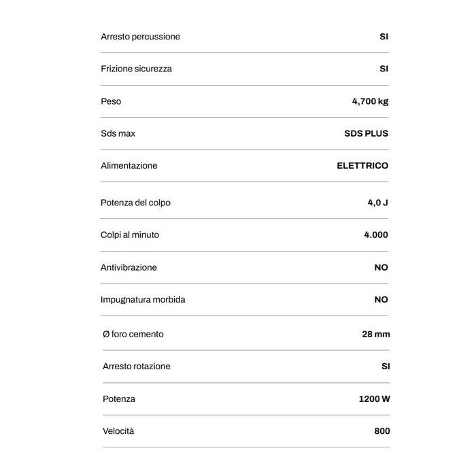Select the "28 mm" hole diameter value

(x=376, y=334)
